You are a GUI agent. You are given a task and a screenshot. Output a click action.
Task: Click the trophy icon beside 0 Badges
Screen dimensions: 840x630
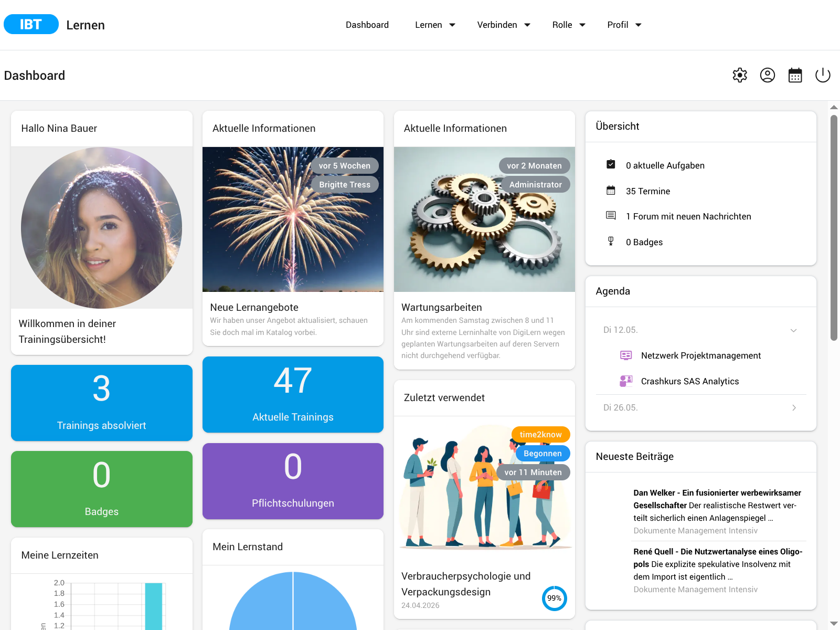[x=611, y=241]
